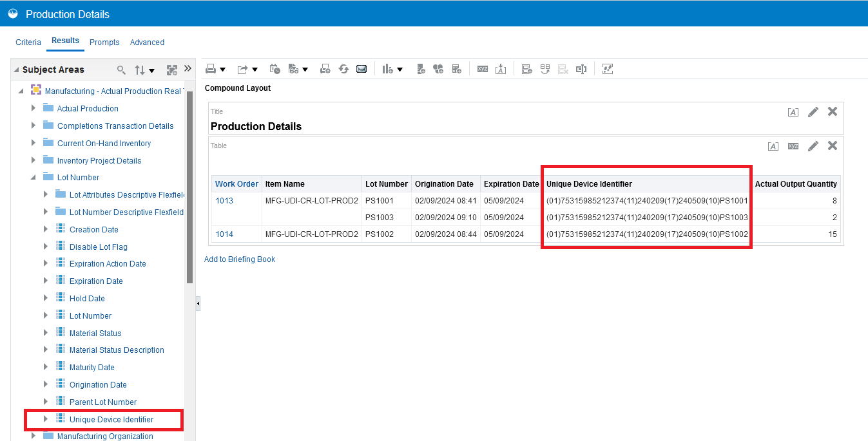
Task: Search the subject areas with the magnifier icon
Action: point(120,69)
